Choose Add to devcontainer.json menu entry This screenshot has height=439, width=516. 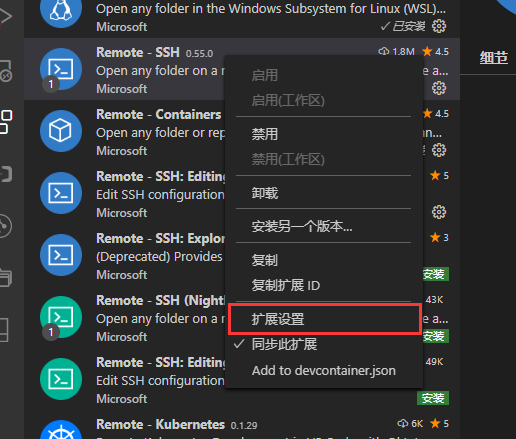coord(324,370)
